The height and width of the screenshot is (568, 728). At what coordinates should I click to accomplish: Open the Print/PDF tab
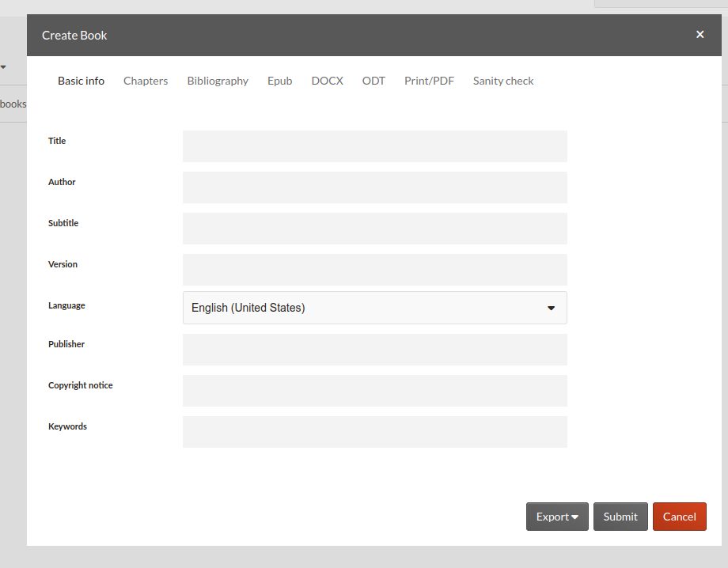coord(429,81)
